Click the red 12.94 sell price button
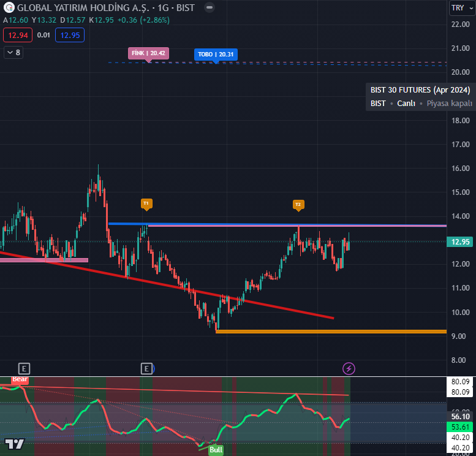This screenshot has height=456, width=476. pyautogui.click(x=18, y=35)
